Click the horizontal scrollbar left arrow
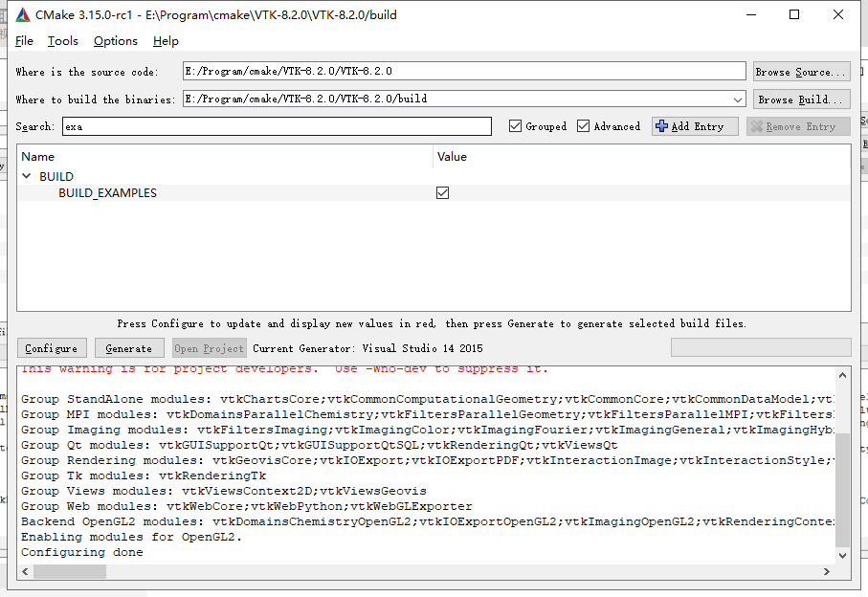Viewport: 868px width, 597px height. (x=26, y=571)
